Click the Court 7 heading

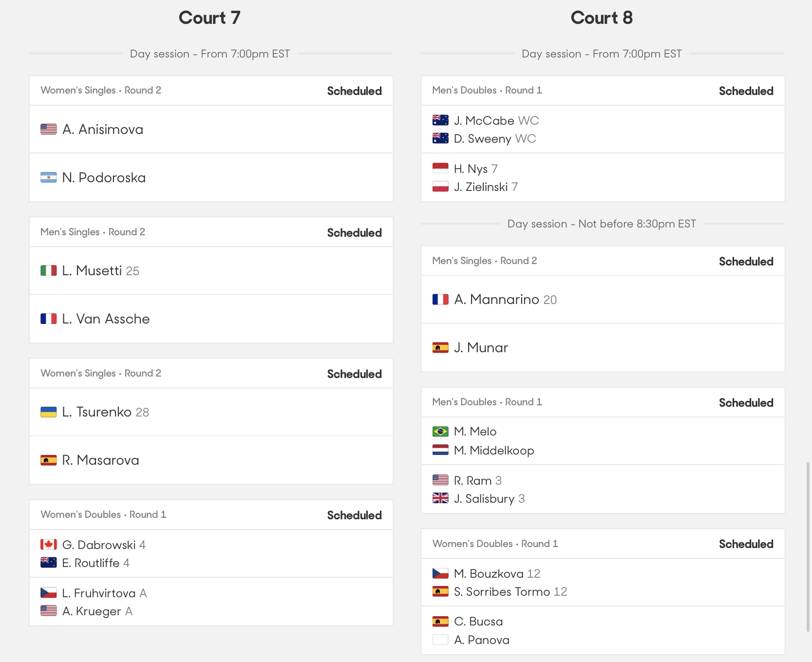tap(209, 18)
